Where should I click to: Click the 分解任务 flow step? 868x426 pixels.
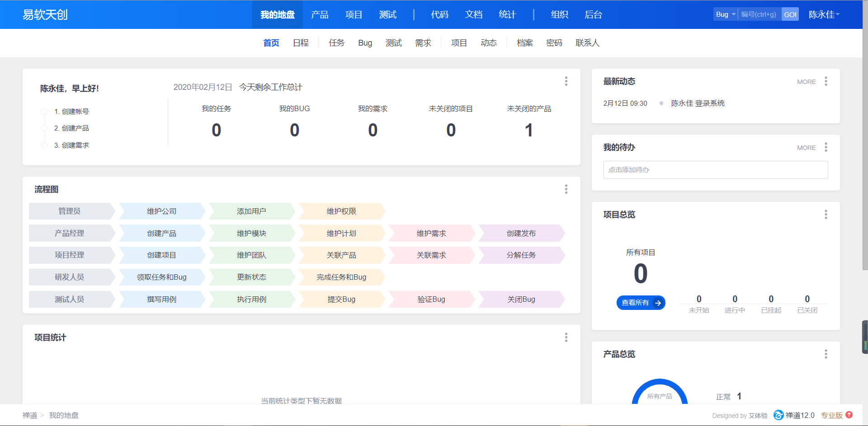coord(521,255)
